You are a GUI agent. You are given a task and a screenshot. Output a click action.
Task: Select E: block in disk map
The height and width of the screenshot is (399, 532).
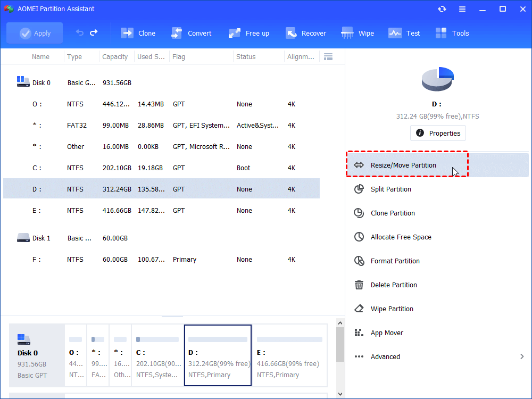tap(290, 355)
